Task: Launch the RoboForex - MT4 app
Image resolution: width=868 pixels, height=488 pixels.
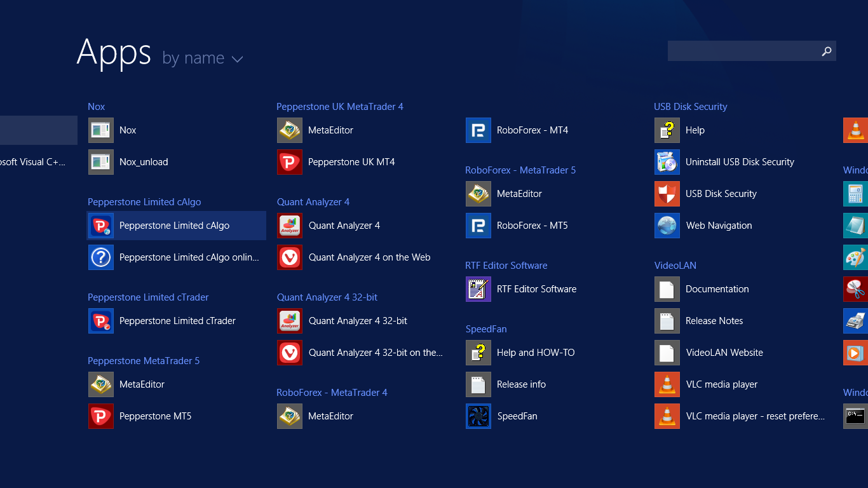Action: (553, 130)
